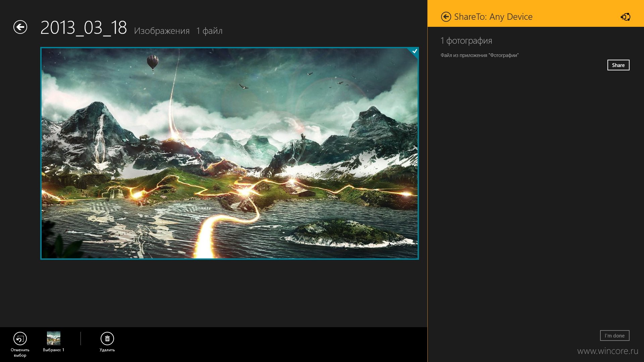Click the 2013_03_18 folder title

point(84,27)
